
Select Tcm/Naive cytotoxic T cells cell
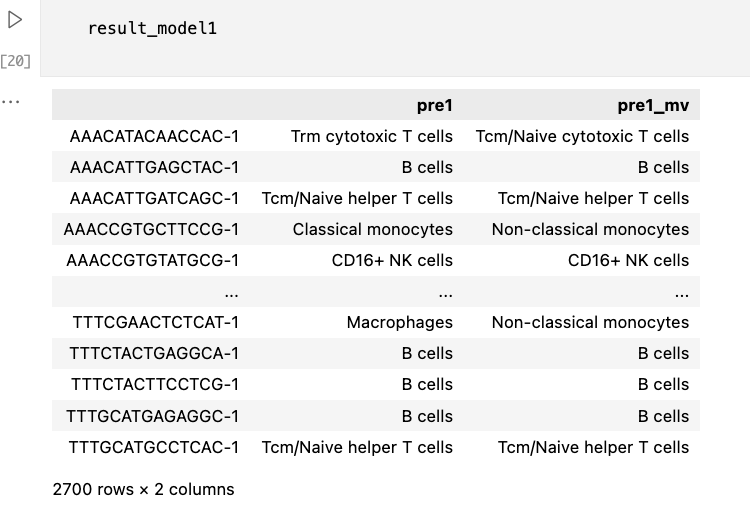pyautogui.click(x=582, y=136)
